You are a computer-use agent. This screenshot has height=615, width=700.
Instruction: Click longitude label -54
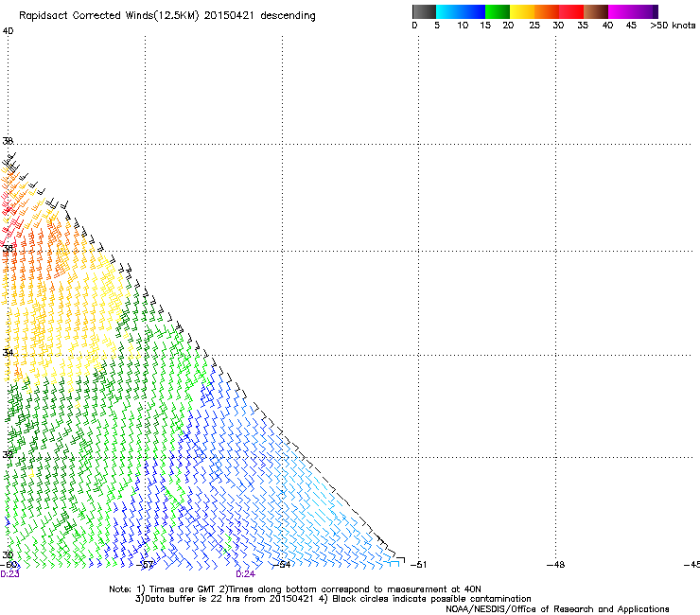tap(282, 565)
